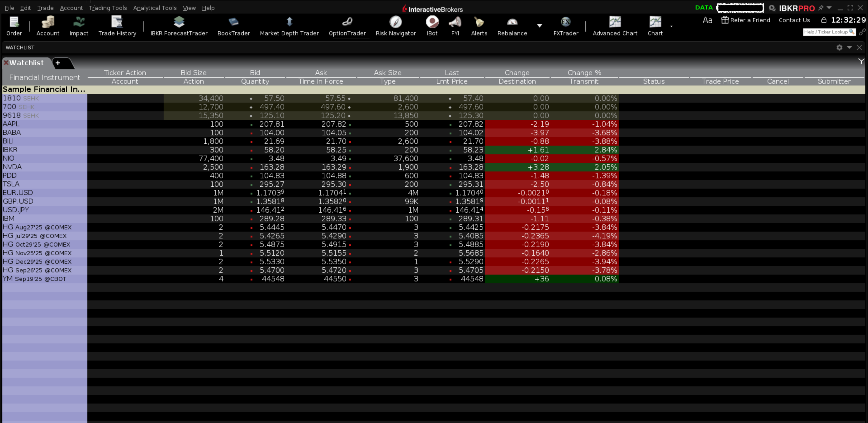
Task: Open FYI notifications
Action: coord(455,26)
